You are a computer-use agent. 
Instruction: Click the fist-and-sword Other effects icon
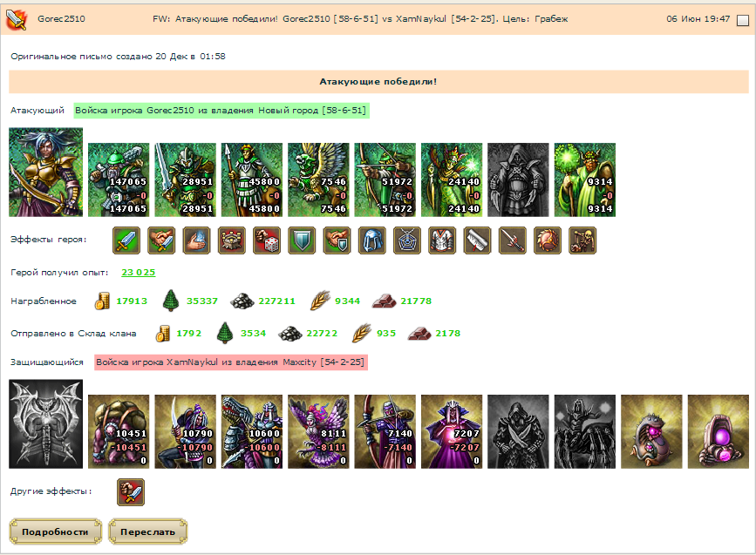click(131, 492)
